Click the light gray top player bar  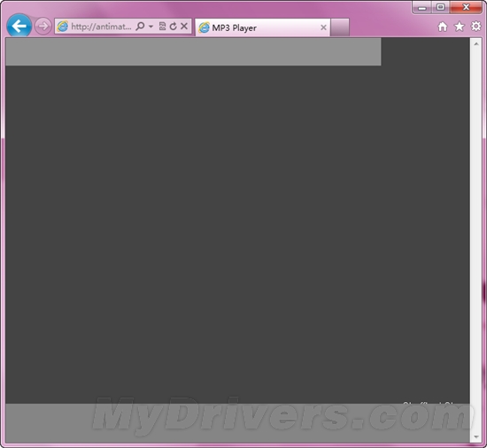(x=193, y=51)
